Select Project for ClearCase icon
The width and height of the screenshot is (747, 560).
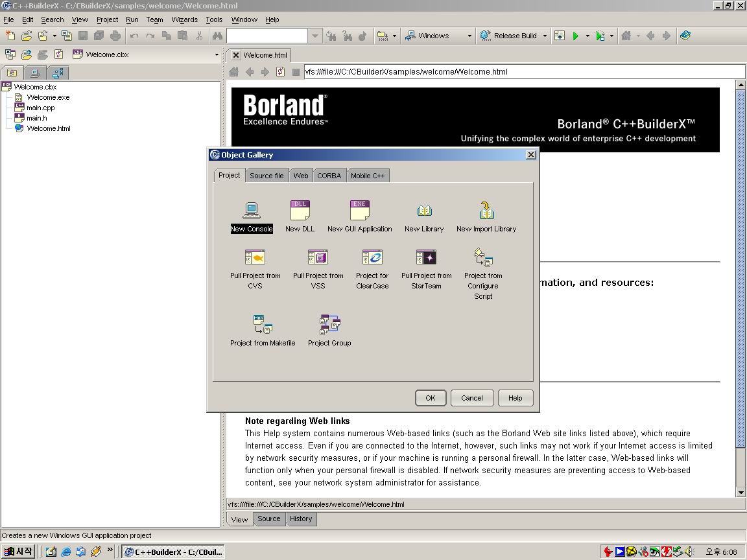[x=372, y=258]
